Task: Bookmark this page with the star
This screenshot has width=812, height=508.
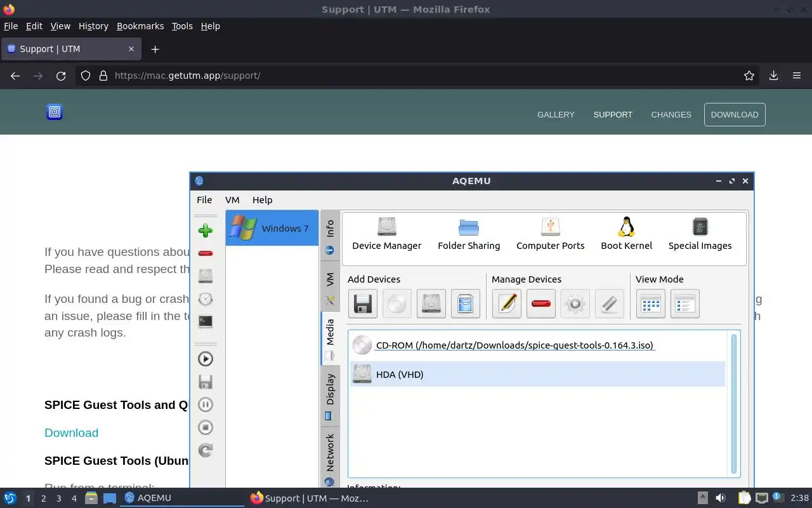Action: pyautogui.click(x=749, y=76)
